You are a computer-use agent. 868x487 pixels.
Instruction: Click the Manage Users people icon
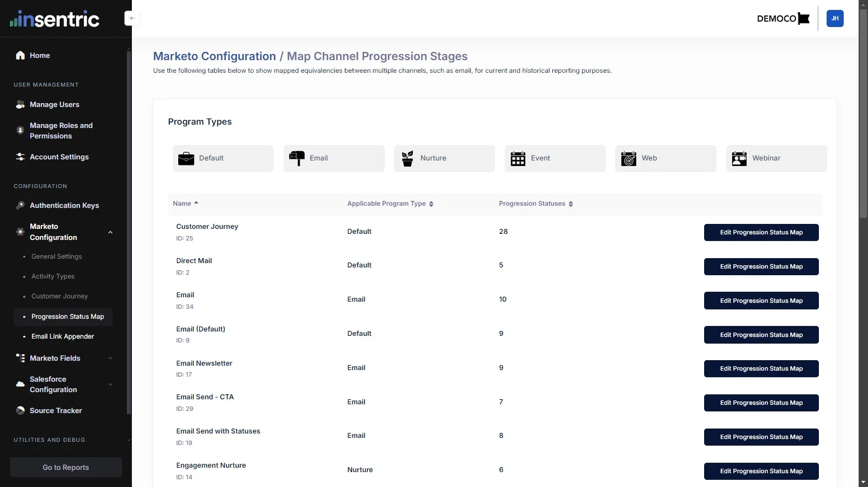20,104
